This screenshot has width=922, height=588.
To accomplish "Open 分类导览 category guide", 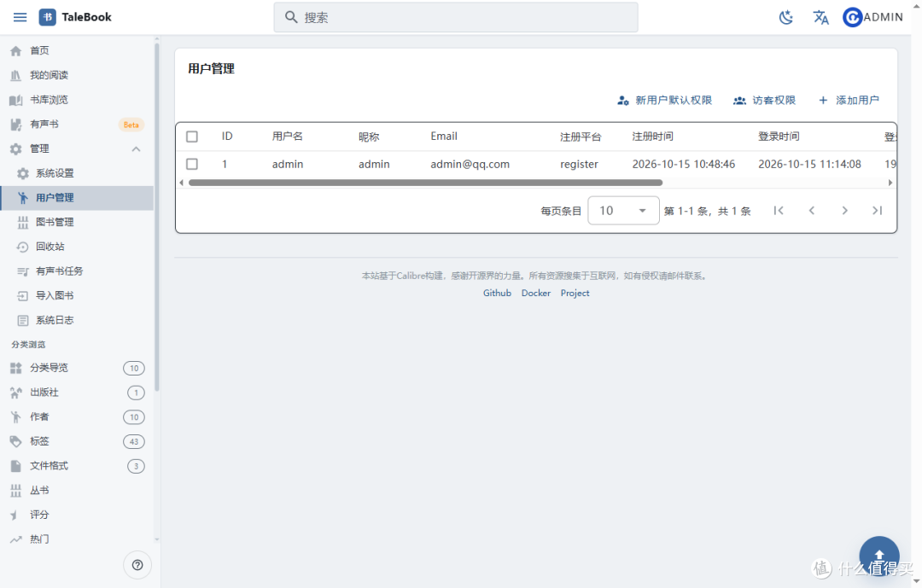I will point(77,368).
